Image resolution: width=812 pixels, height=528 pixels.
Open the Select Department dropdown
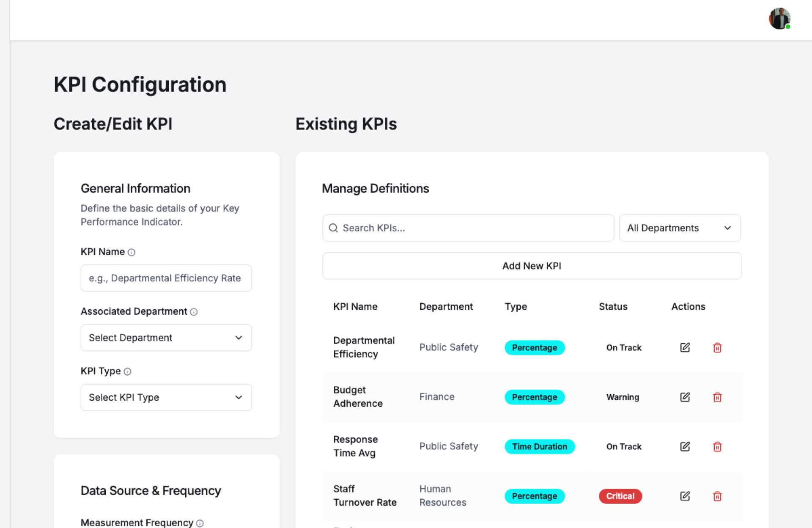166,338
